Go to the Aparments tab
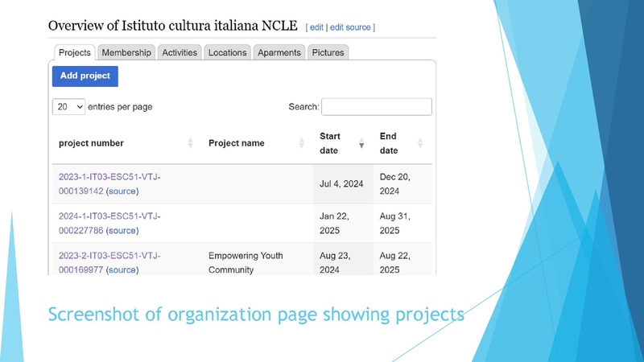The width and height of the screenshot is (644, 362). point(279,53)
